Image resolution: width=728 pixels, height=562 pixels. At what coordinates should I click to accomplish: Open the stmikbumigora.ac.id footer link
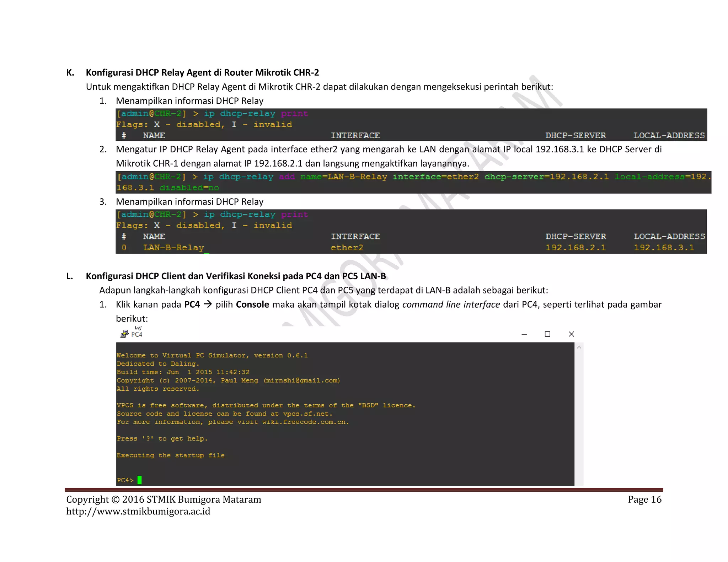point(138,511)
